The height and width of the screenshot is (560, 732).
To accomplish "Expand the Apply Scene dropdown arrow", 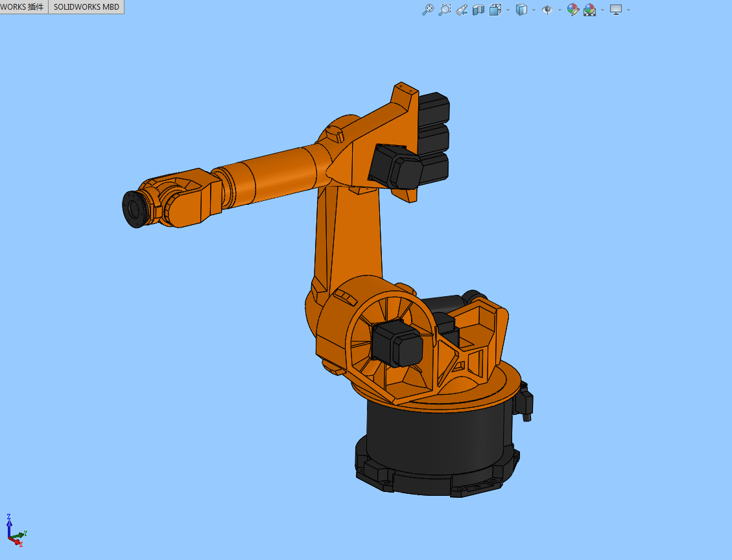I will click(602, 10).
